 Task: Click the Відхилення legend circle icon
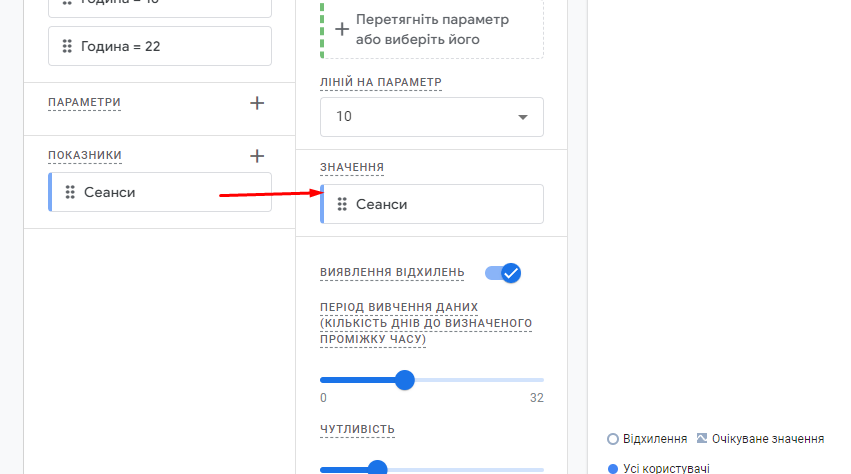click(613, 439)
